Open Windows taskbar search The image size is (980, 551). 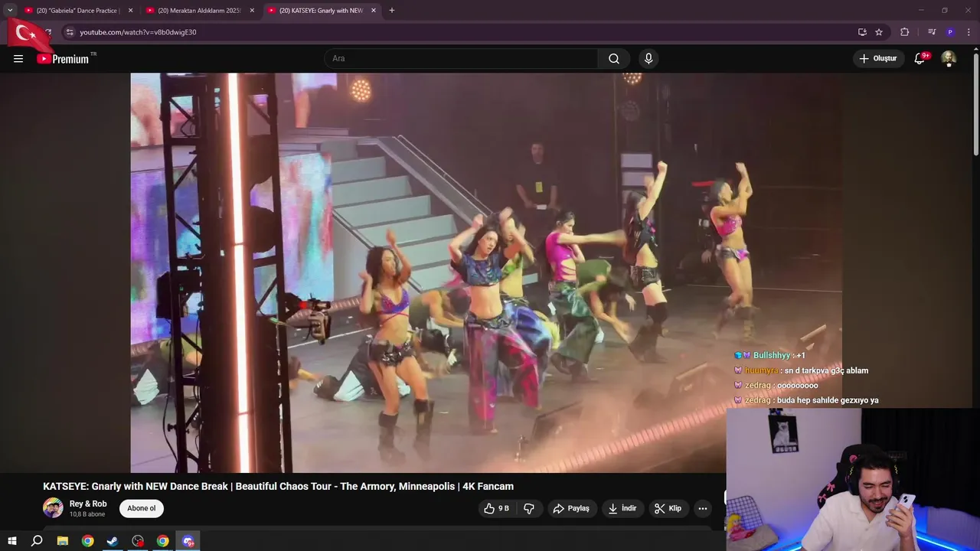(37, 541)
